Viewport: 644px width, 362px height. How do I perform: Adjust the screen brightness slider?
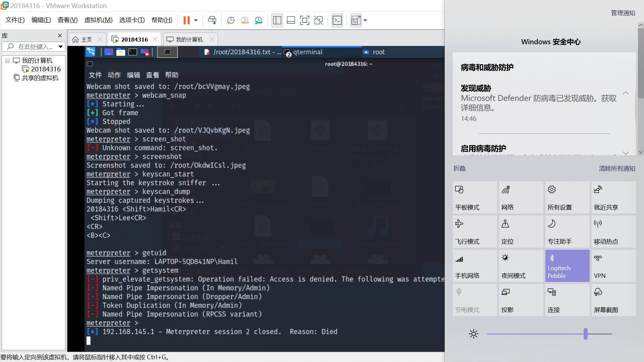click(x=585, y=334)
